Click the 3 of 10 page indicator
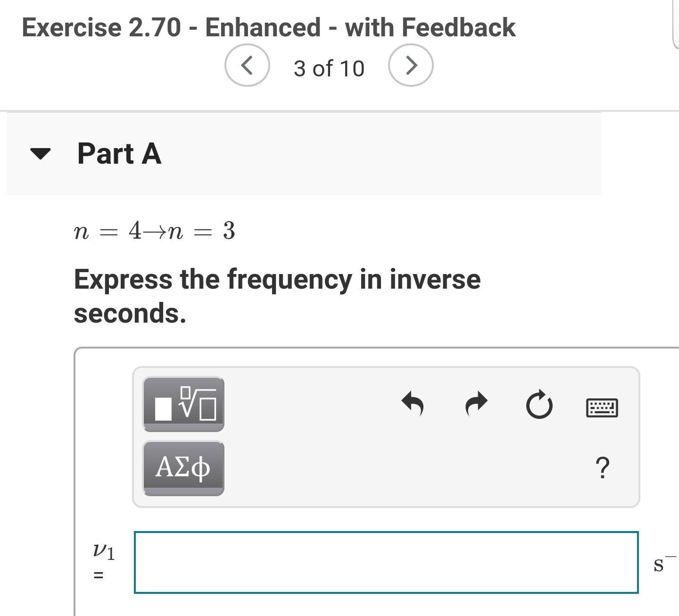 329,68
